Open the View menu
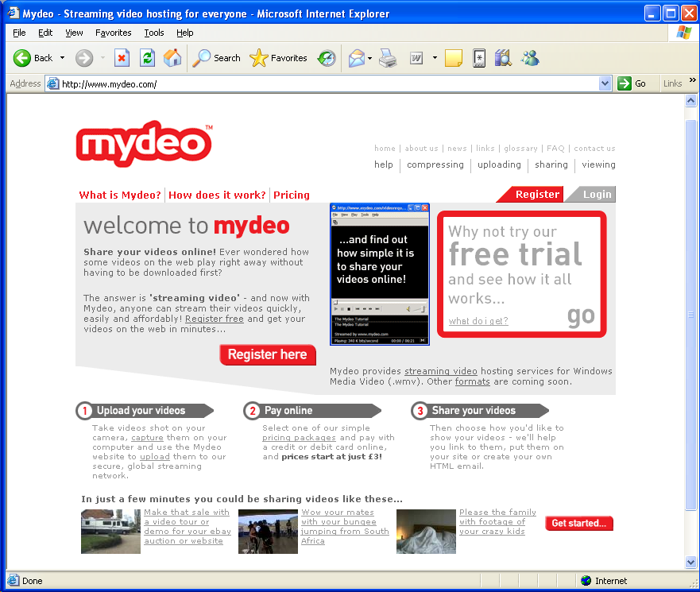 click(74, 33)
